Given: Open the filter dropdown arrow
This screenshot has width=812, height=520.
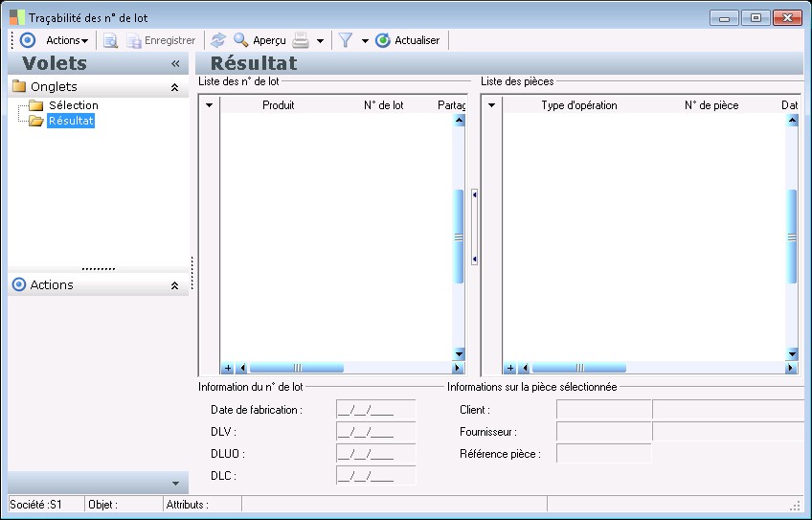Looking at the screenshot, I should tap(365, 41).
